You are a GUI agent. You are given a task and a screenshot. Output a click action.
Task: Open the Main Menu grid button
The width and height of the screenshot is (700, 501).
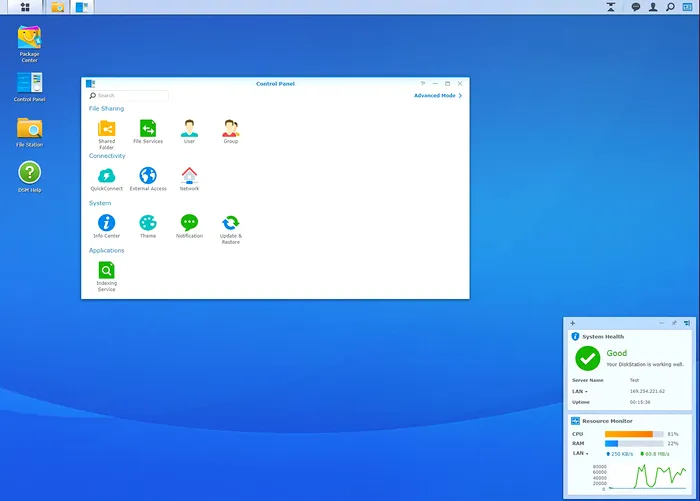coord(25,7)
